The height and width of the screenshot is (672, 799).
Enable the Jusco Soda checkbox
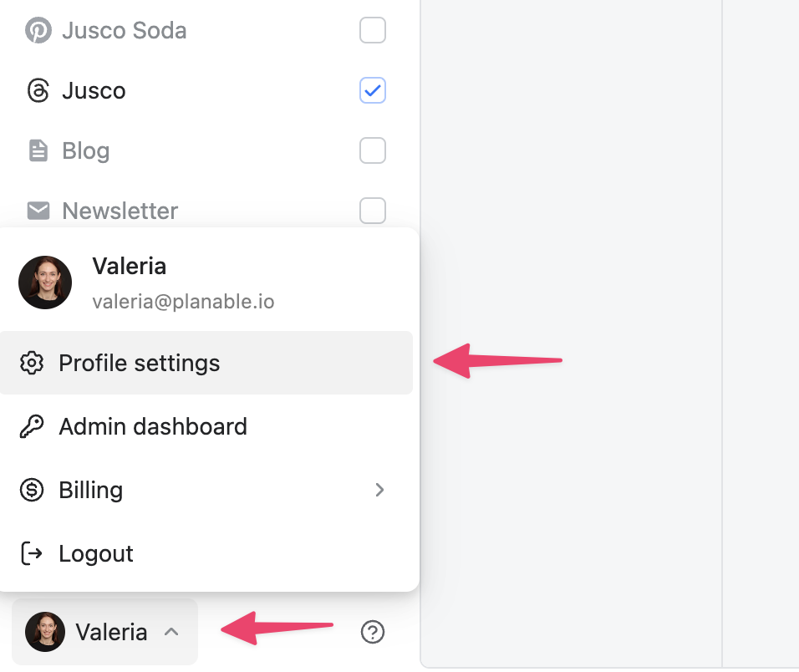click(372, 31)
